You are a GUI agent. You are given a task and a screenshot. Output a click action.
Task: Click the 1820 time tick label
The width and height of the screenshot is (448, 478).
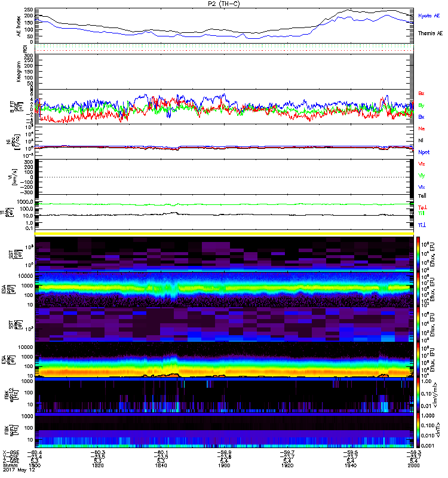point(98,465)
